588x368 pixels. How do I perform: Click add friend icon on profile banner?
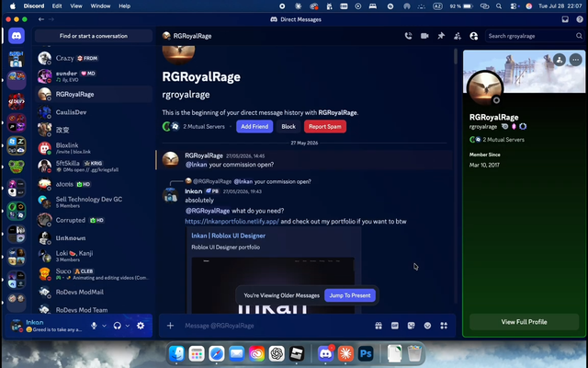pyautogui.click(x=560, y=60)
